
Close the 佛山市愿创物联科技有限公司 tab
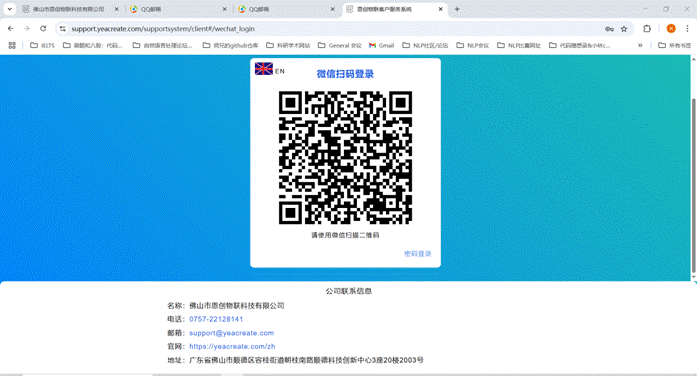(117, 9)
